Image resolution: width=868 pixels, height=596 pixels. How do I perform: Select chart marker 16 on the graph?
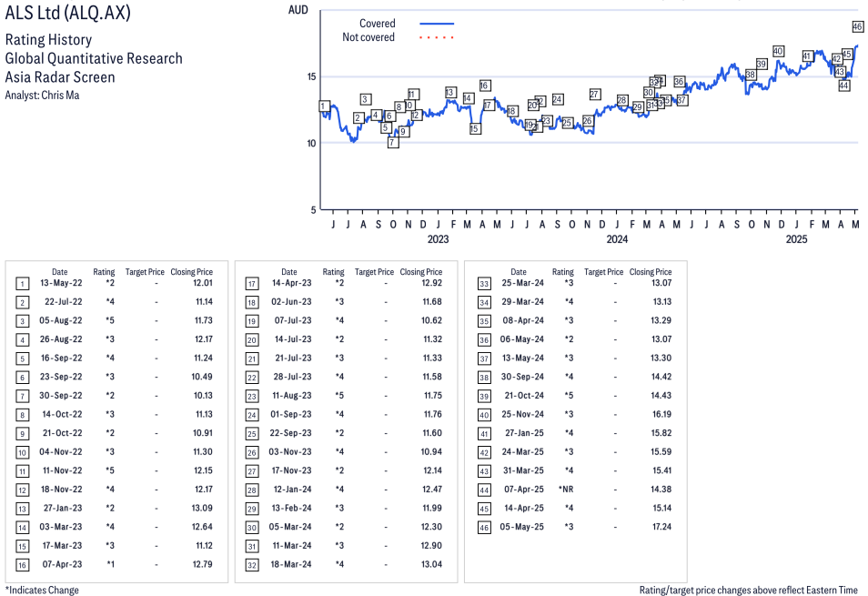[x=484, y=86]
